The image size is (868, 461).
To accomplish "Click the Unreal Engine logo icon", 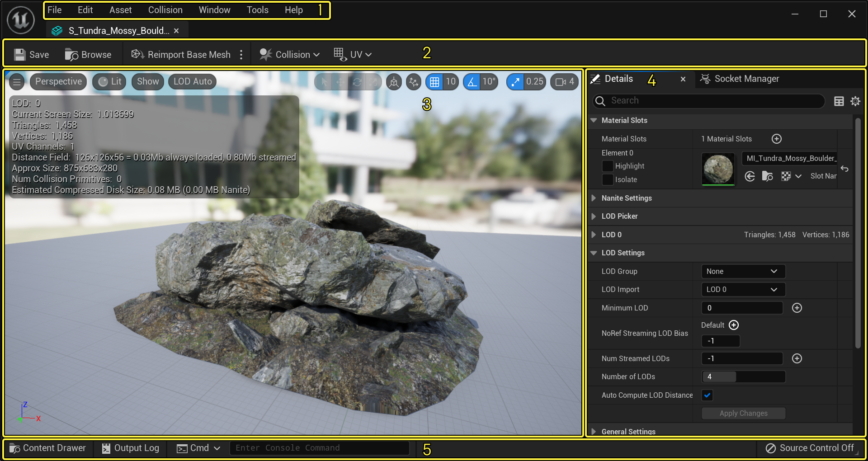I will tap(21, 20).
